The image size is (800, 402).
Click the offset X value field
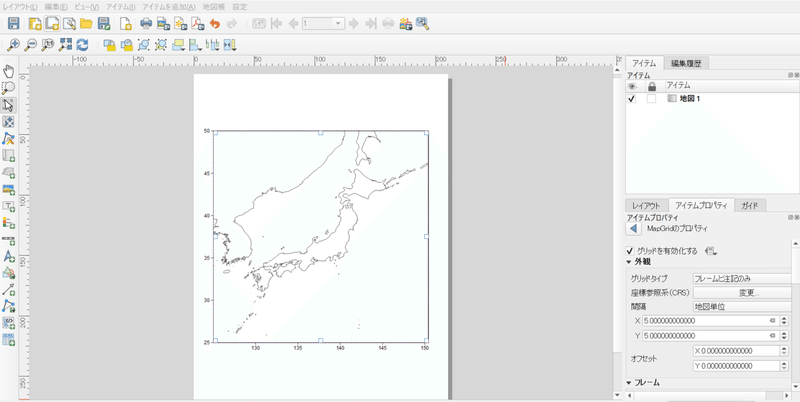point(736,351)
